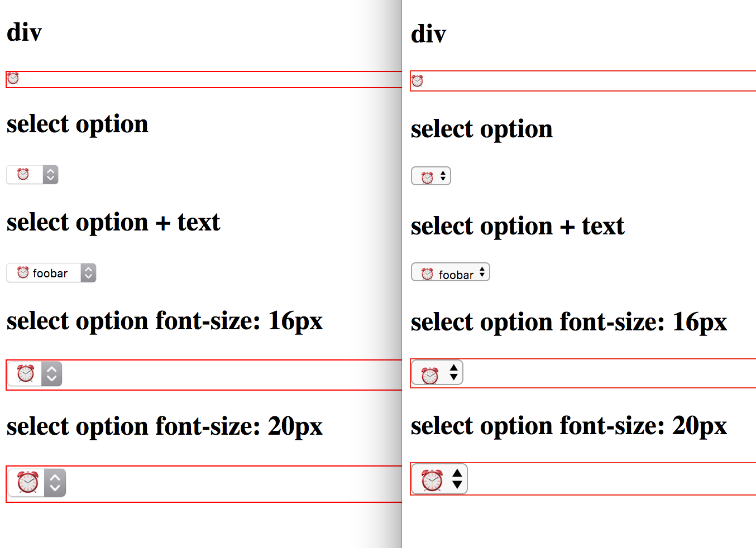Click the right pane 'div' heading
This screenshot has width=756, height=548.
[428, 34]
